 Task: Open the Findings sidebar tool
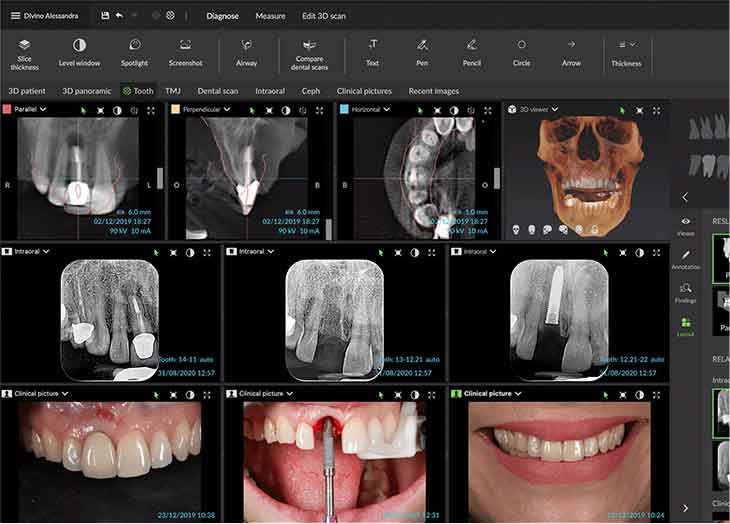pos(685,293)
